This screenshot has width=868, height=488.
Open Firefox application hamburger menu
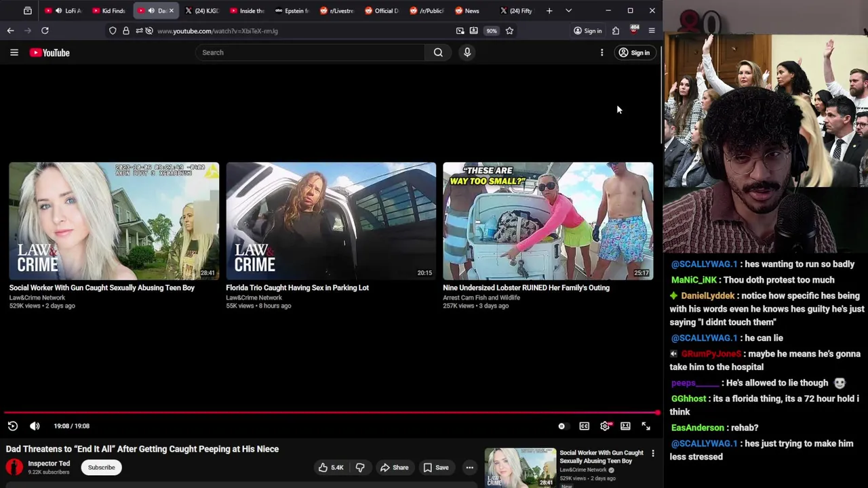coord(652,30)
